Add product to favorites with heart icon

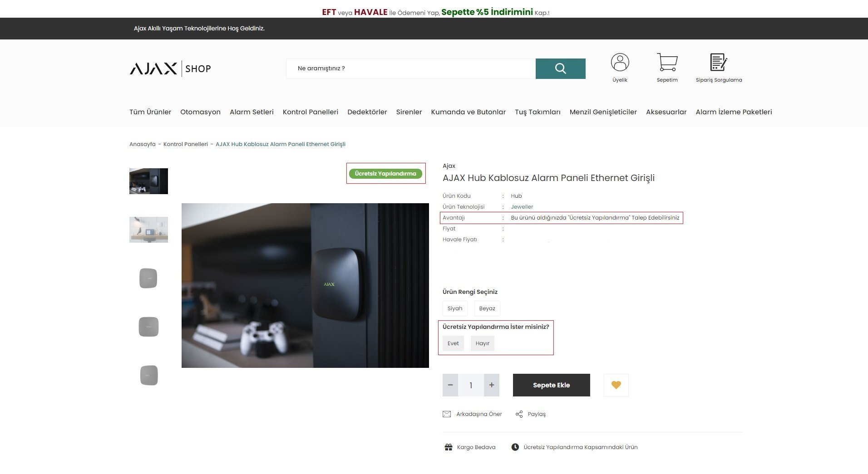(616, 385)
